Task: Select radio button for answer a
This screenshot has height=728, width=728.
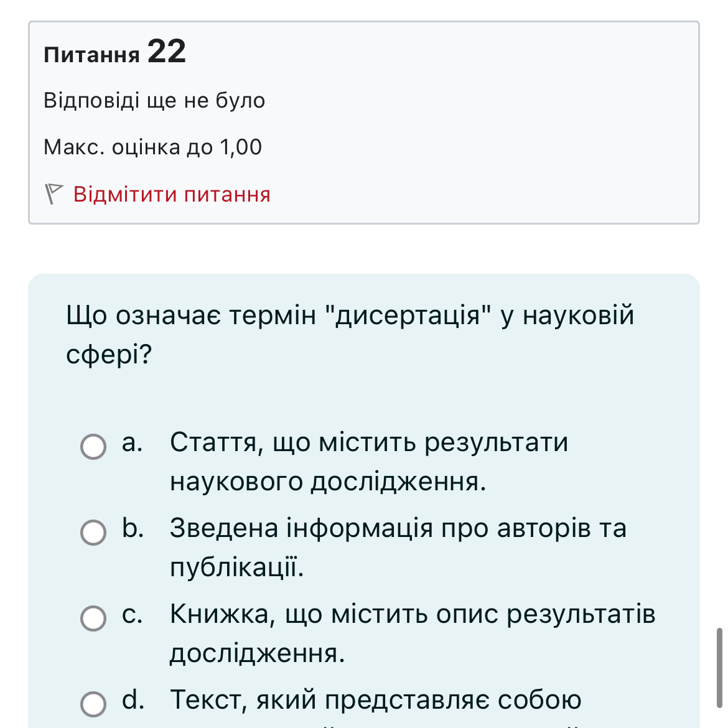Action: click(x=93, y=447)
